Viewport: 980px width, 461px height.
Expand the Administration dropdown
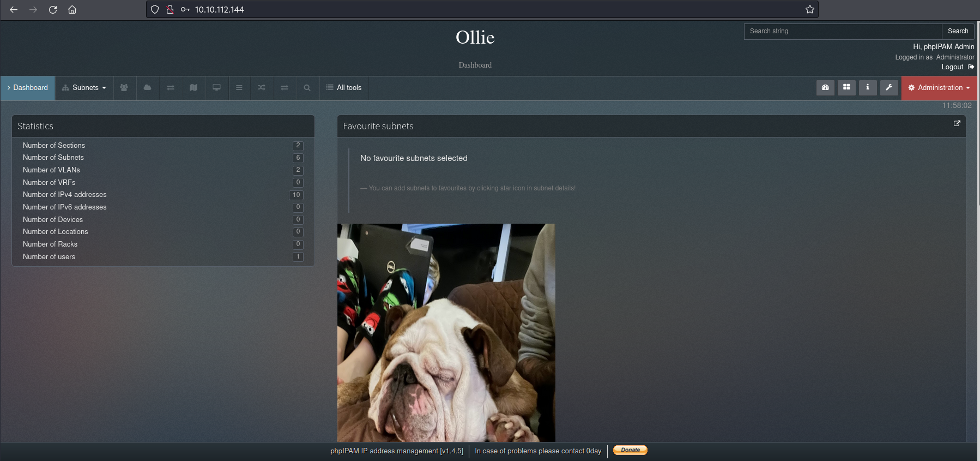point(939,88)
